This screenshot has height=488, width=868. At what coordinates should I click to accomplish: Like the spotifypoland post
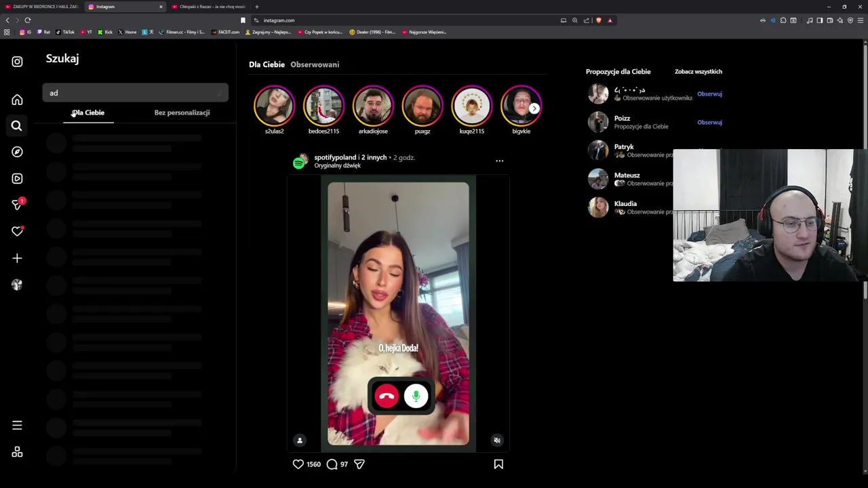[x=298, y=464]
